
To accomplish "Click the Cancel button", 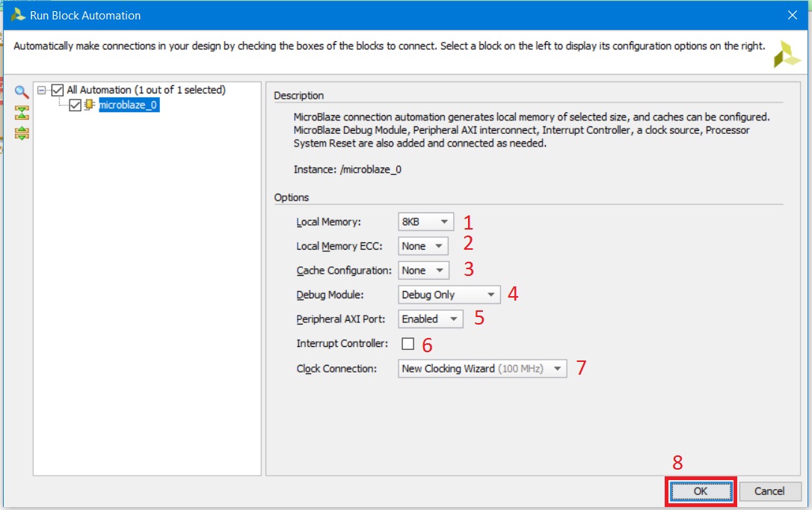I will click(769, 491).
